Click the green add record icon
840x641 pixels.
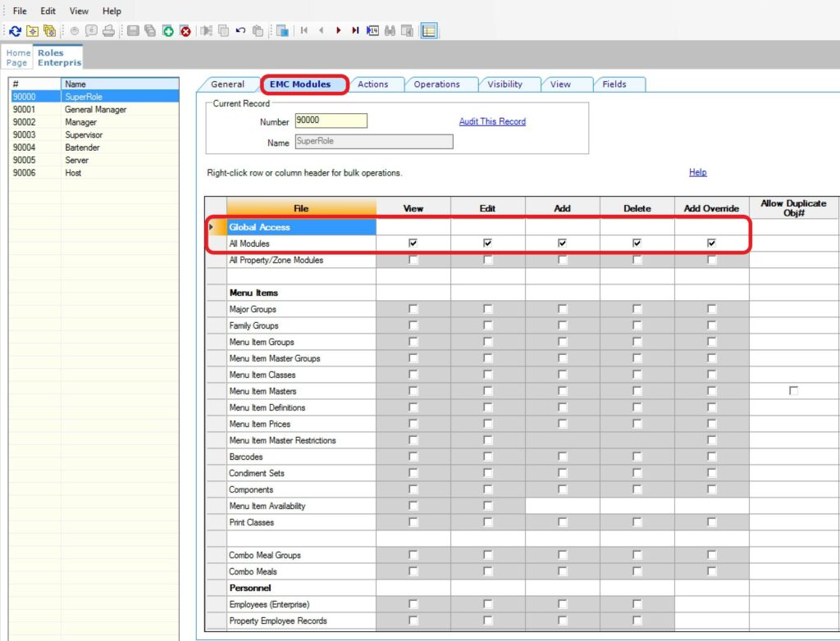point(168,31)
